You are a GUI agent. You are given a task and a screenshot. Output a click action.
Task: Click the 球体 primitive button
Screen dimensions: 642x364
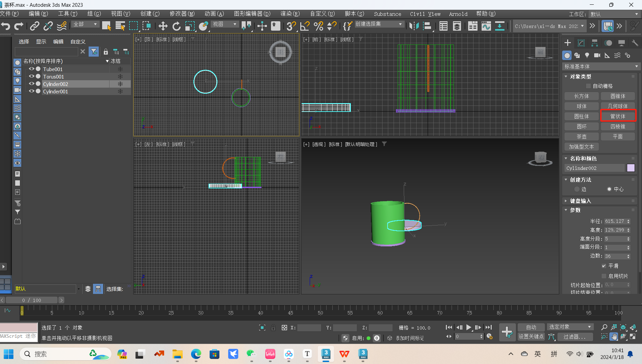pyautogui.click(x=581, y=106)
